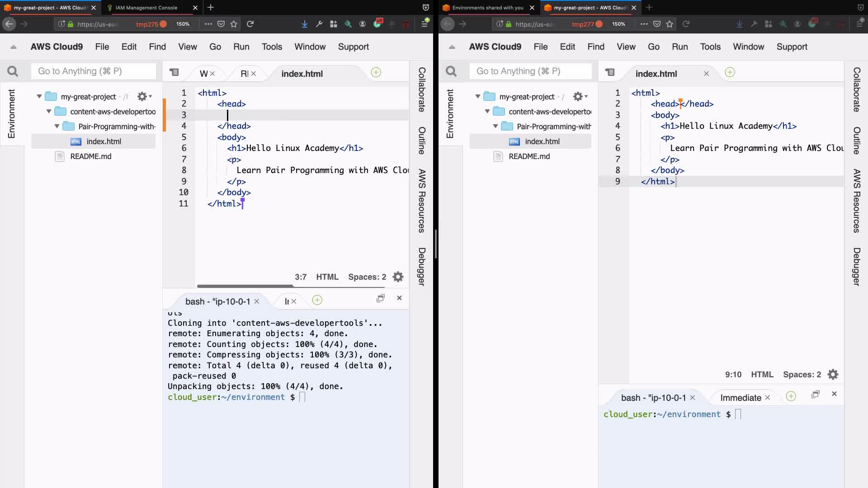Open environment tree settings gear dropdown on left
The image size is (868, 488).
(x=144, y=96)
